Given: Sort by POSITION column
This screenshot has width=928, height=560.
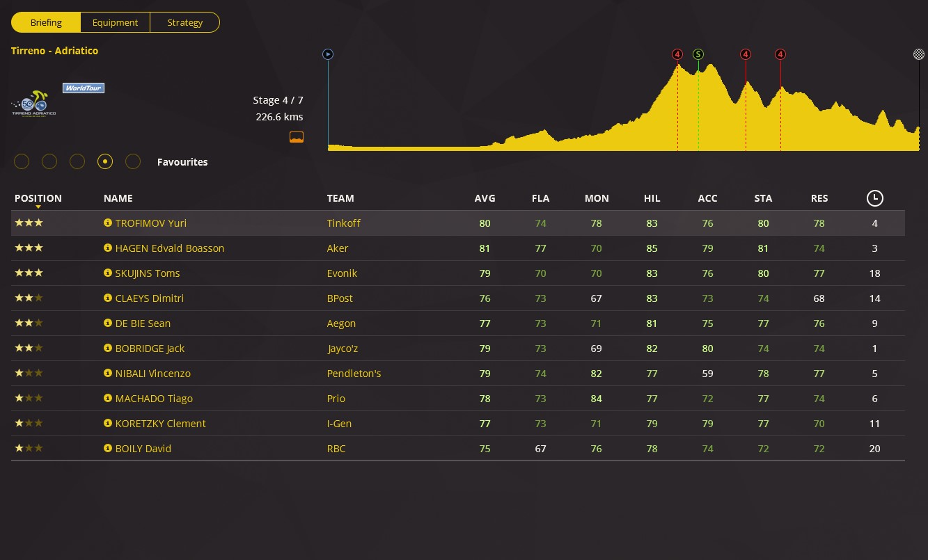Looking at the screenshot, I should 38,198.
